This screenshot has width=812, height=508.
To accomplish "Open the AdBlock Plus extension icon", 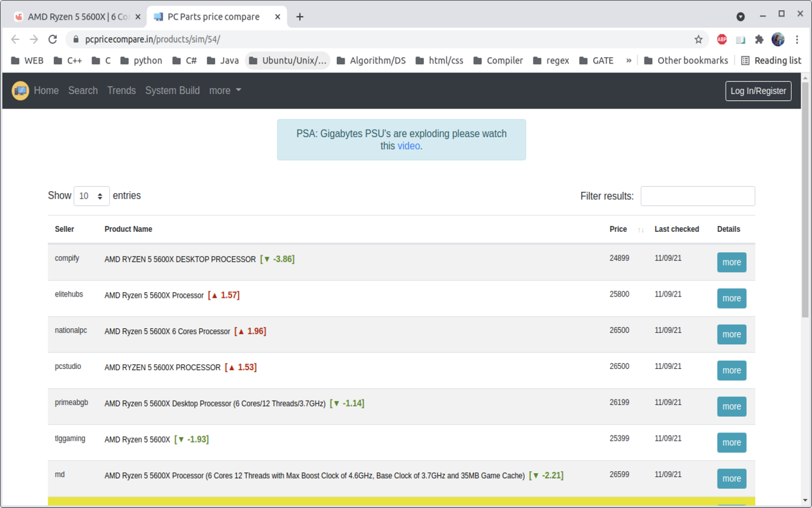I will (x=721, y=39).
